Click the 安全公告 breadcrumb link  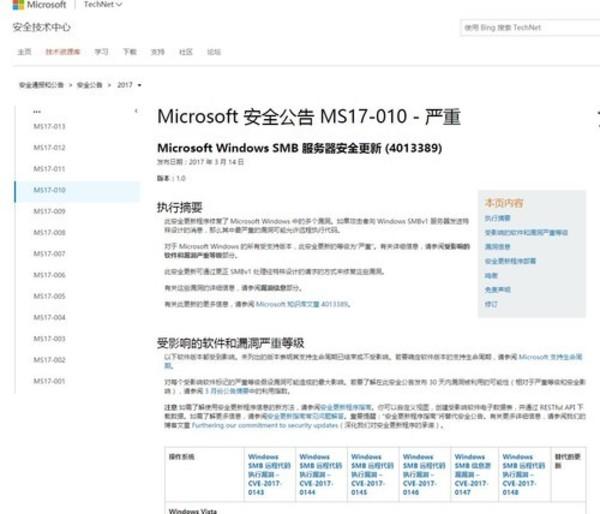click(90, 85)
